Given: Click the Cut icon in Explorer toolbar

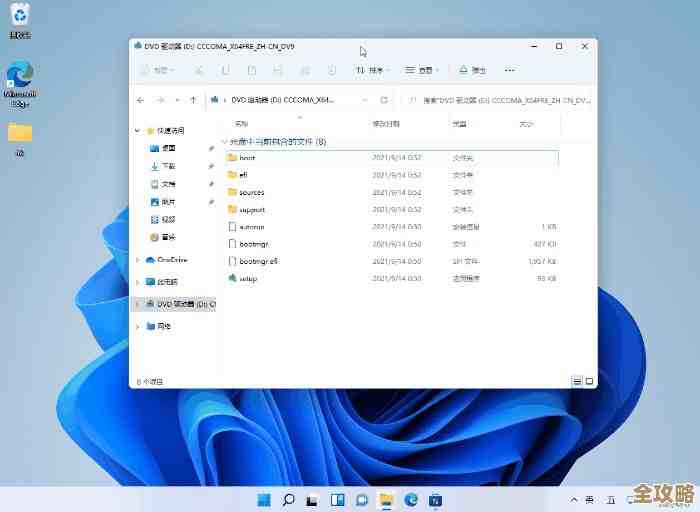Looking at the screenshot, I should (199, 70).
